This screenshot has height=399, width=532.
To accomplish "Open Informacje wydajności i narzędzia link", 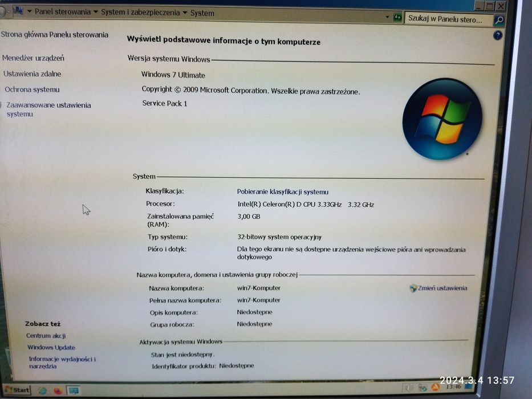I will tap(62, 363).
